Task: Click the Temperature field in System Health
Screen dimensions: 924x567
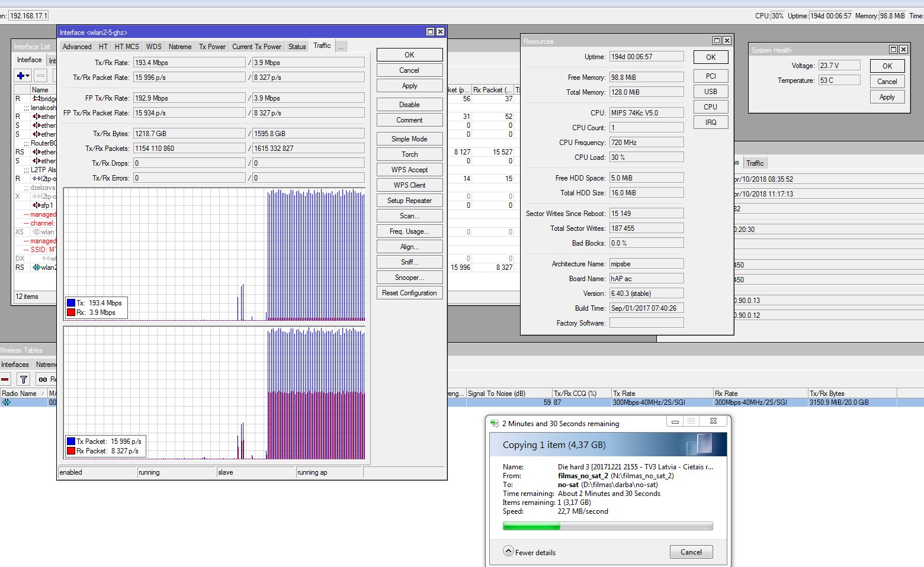Action: (839, 80)
